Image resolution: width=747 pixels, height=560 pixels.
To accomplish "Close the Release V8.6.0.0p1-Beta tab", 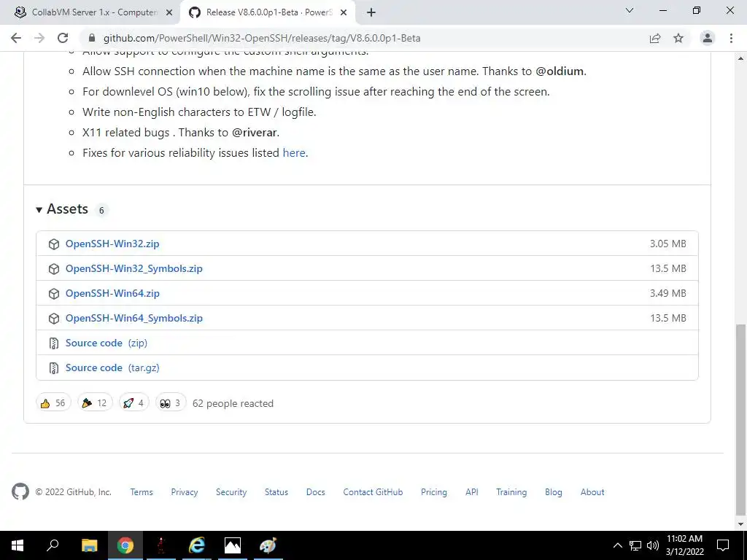I will coord(344,12).
